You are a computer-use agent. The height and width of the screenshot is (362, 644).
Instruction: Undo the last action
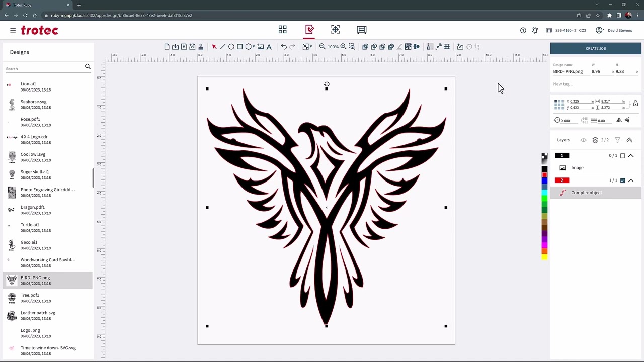284,47
